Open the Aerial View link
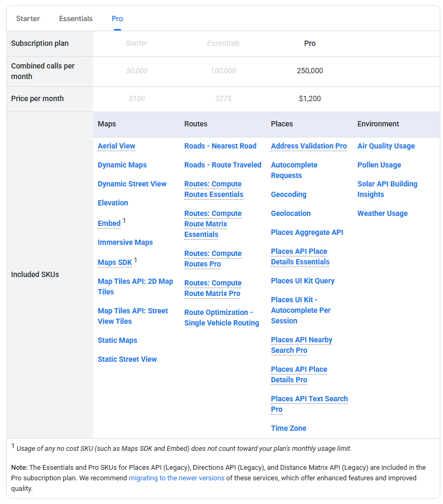443x504 pixels. pyautogui.click(x=116, y=146)
